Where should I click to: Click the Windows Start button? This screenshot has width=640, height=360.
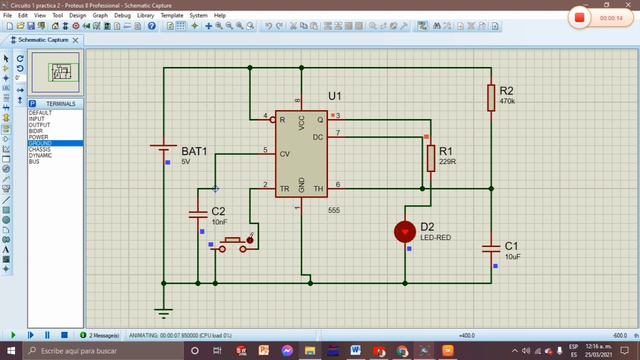pyautogui.click(x=11, y=351)
